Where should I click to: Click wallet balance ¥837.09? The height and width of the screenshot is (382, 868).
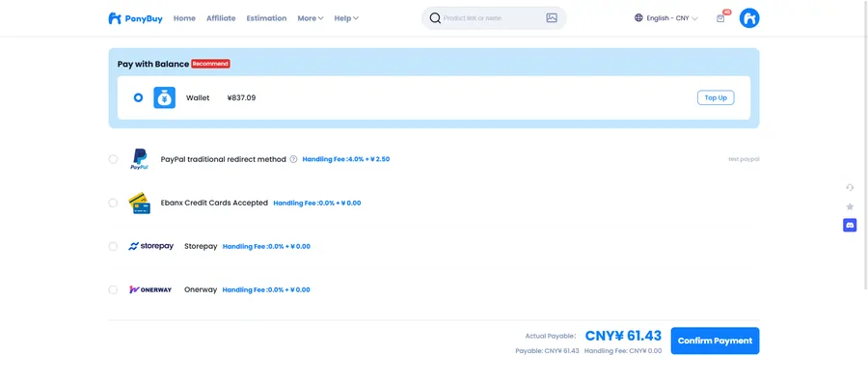[241, 97]
